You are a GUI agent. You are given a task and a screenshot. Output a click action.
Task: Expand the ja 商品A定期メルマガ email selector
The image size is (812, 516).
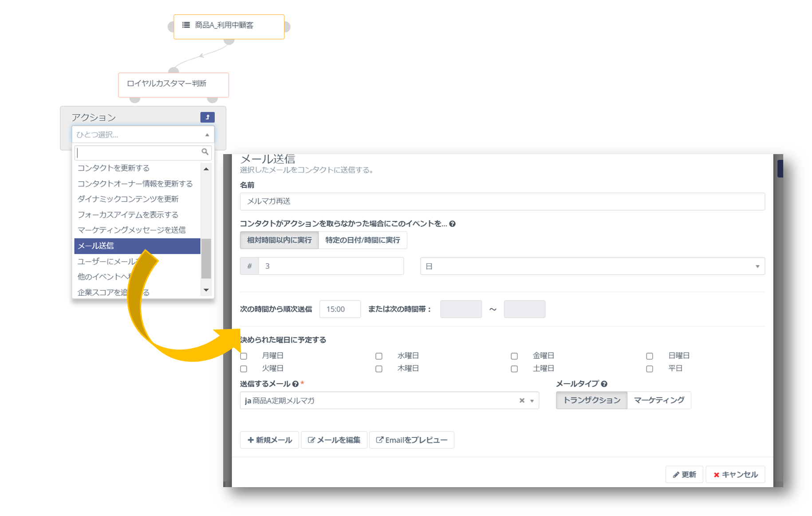(532, 401)
